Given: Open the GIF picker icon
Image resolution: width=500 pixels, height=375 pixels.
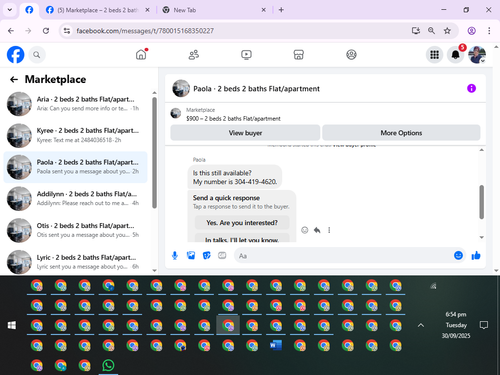Looking at the screenshot, I should coord(222,256).
